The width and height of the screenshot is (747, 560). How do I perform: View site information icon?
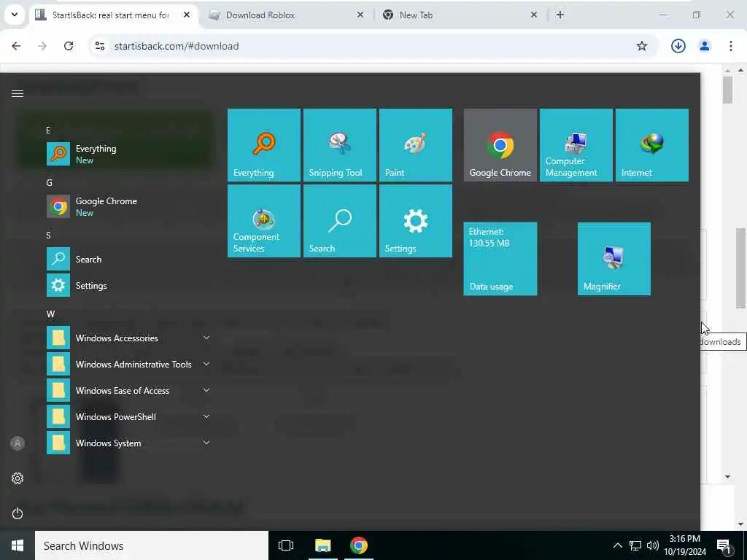[x=99, y=46]
